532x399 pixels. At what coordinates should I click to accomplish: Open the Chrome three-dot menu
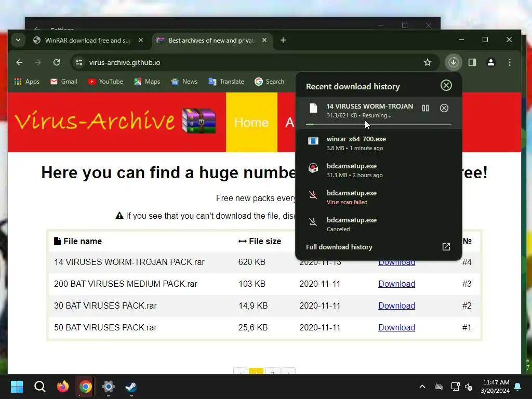510,62
